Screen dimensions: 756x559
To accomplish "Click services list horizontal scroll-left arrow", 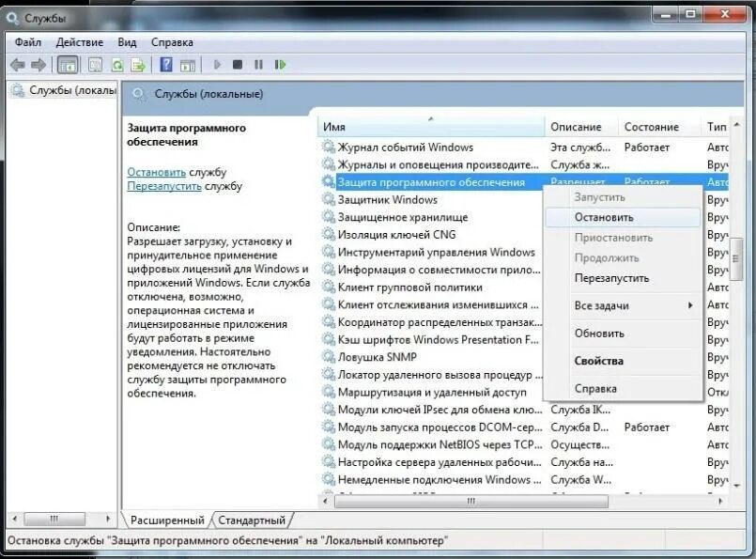I will pos(325,502).
